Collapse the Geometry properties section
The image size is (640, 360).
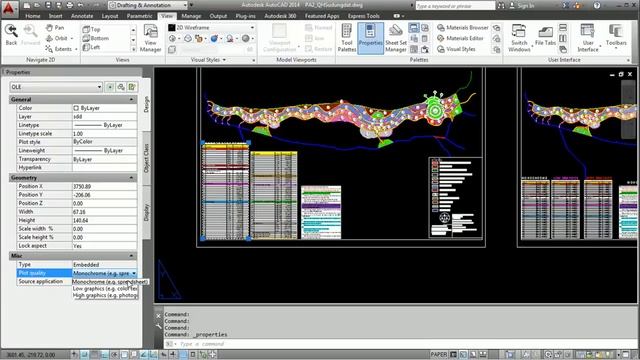131,178
